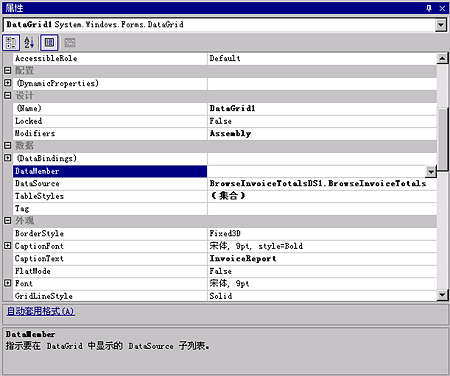
Task: Collapse the 外观 category
Action: click(8, 220)
